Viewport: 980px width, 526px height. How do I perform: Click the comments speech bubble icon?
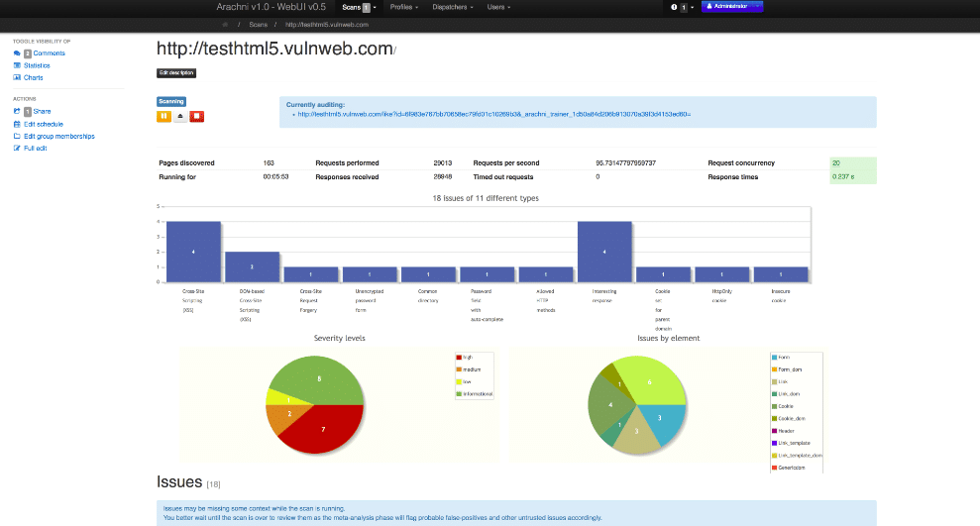17,53
